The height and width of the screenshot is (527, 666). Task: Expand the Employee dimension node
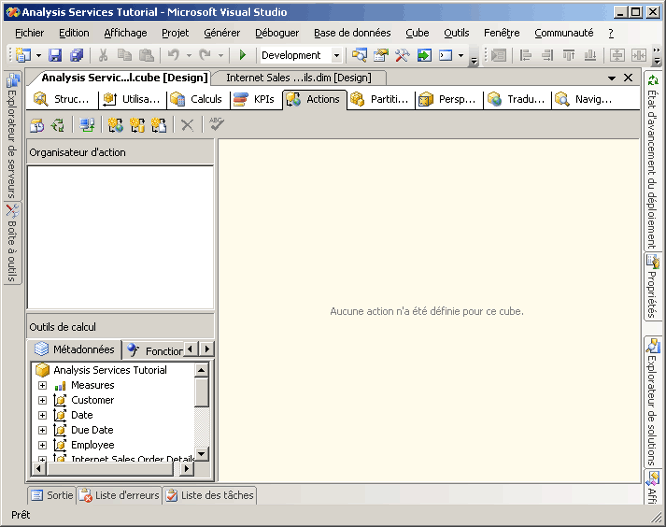(42, 445)
